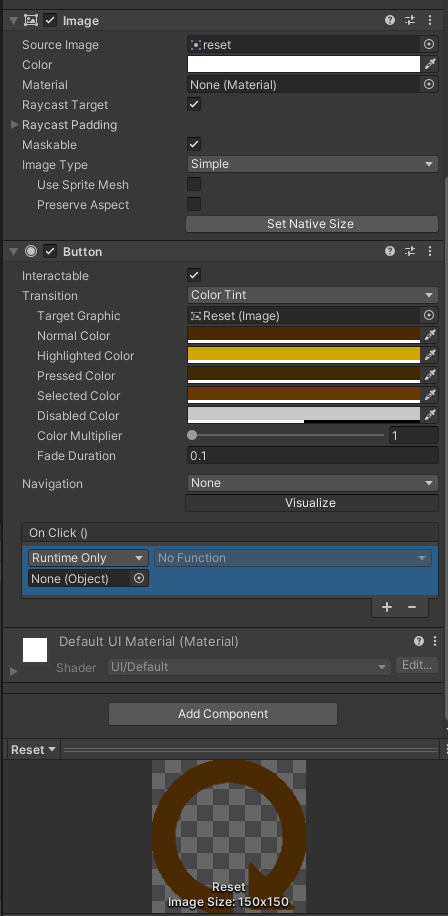Screen dimensions: 448x916
Task: Click the Set Native Size button
Action: (x=311, y=224)
